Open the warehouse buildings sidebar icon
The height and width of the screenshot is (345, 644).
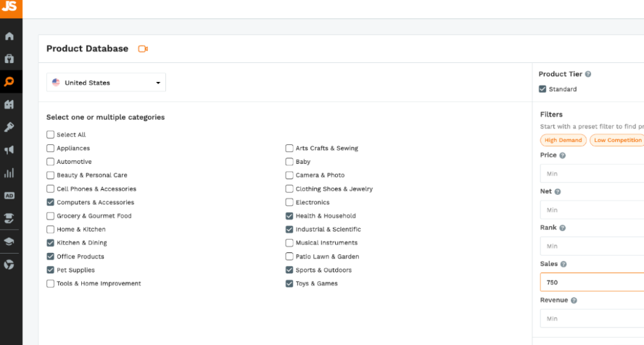[x=9, y=104]
